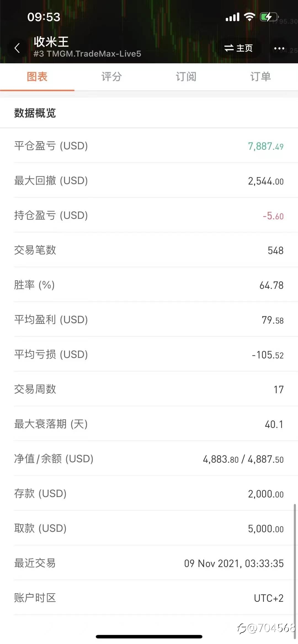Screen dimensions: 298x644
Task: Tap the back arrow icon
Action: point(17,48)
